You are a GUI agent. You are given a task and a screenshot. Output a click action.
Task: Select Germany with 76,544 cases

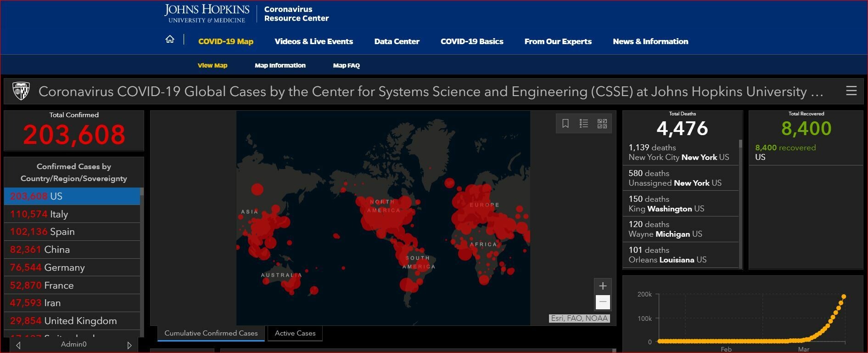coord(72,268)
